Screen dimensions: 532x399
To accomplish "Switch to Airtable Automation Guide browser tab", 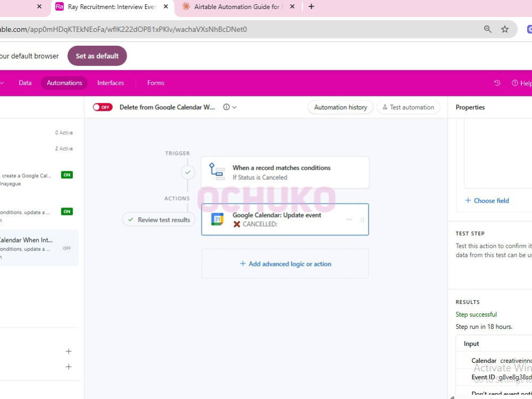I will pyautogui.click(x=237, y=7).
